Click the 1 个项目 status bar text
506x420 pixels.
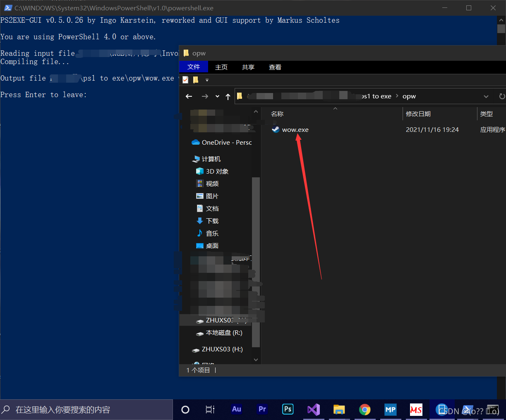pos(198,370)
